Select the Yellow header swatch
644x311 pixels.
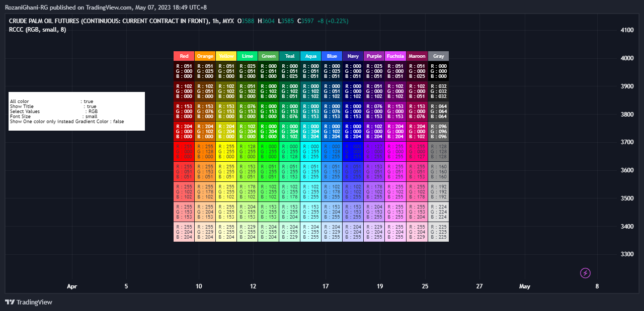point(226,56)
